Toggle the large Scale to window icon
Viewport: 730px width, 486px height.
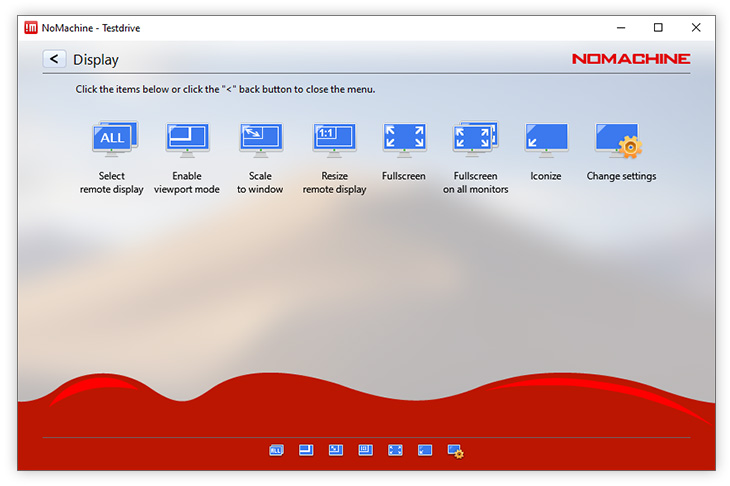[260, 140]
